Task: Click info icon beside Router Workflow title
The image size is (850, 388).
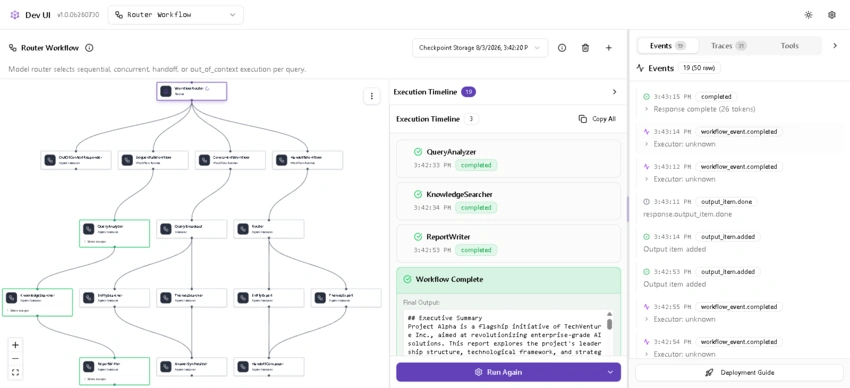Action: pos(89,48)
